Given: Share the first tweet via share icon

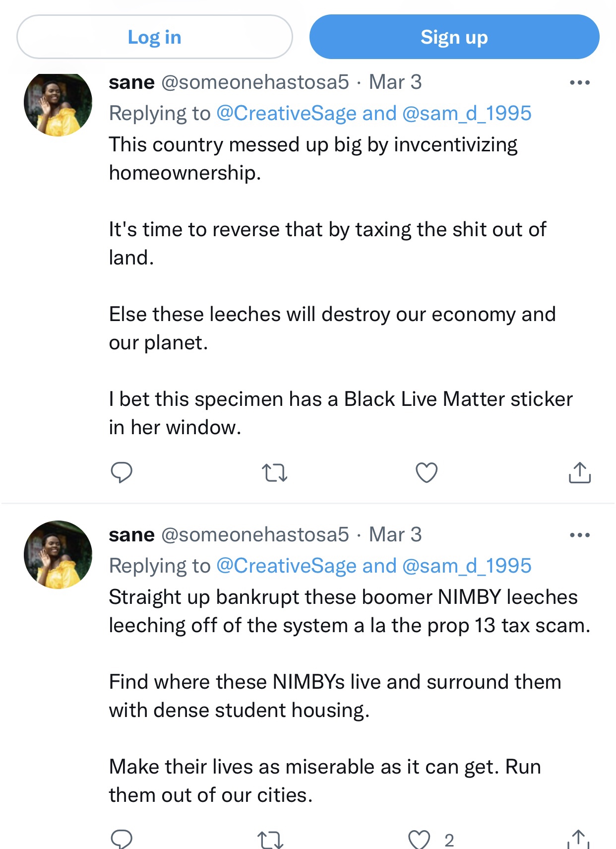Looking at the screenshot, I should coord(579,472).
